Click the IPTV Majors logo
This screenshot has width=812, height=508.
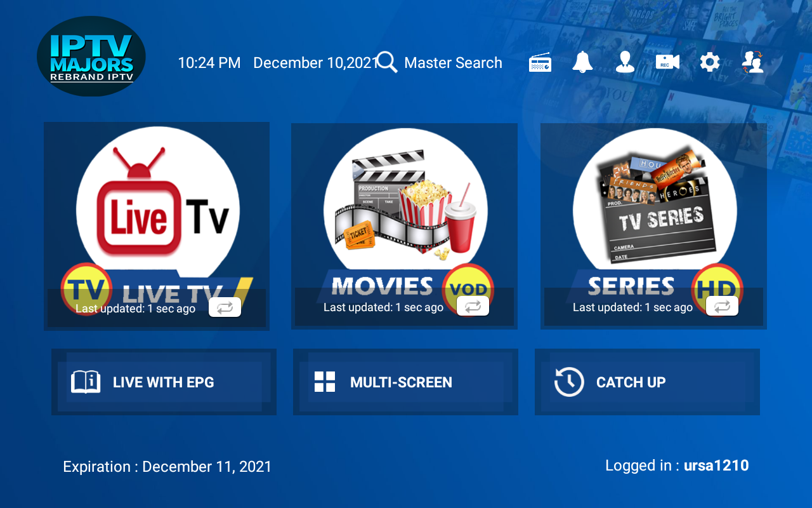(x=91, y=57)
